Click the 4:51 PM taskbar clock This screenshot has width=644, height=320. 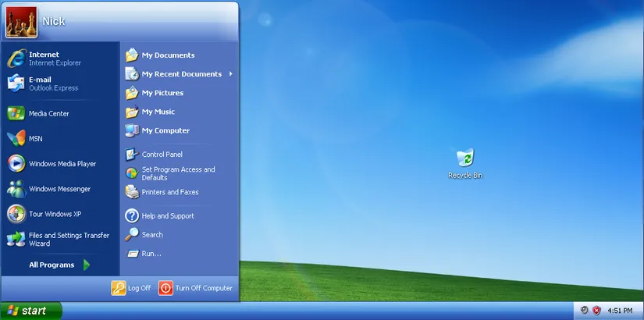click(x=620, y=311)
